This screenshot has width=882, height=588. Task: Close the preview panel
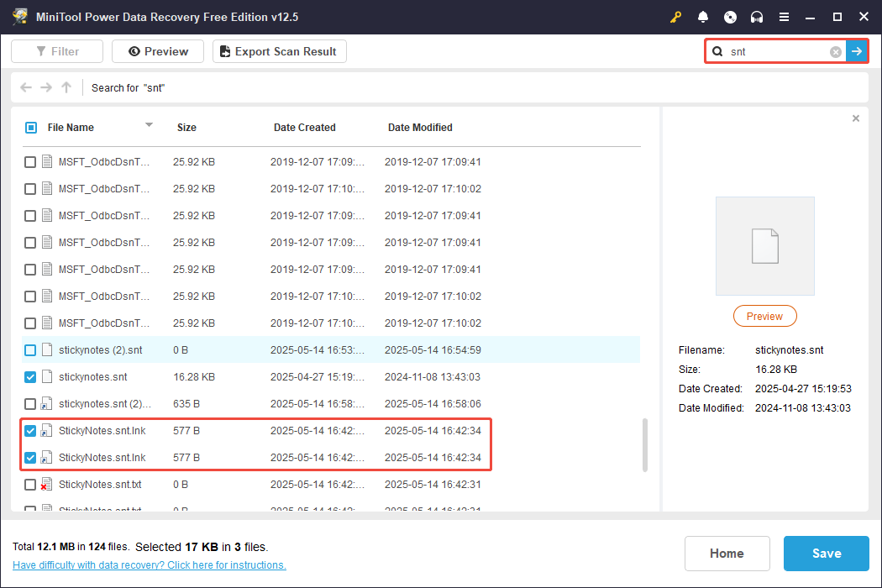tap(856, 118)
